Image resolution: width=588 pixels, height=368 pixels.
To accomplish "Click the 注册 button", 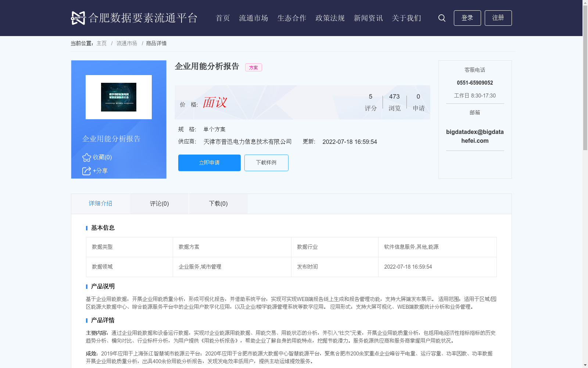I will (x=498, y=18).
